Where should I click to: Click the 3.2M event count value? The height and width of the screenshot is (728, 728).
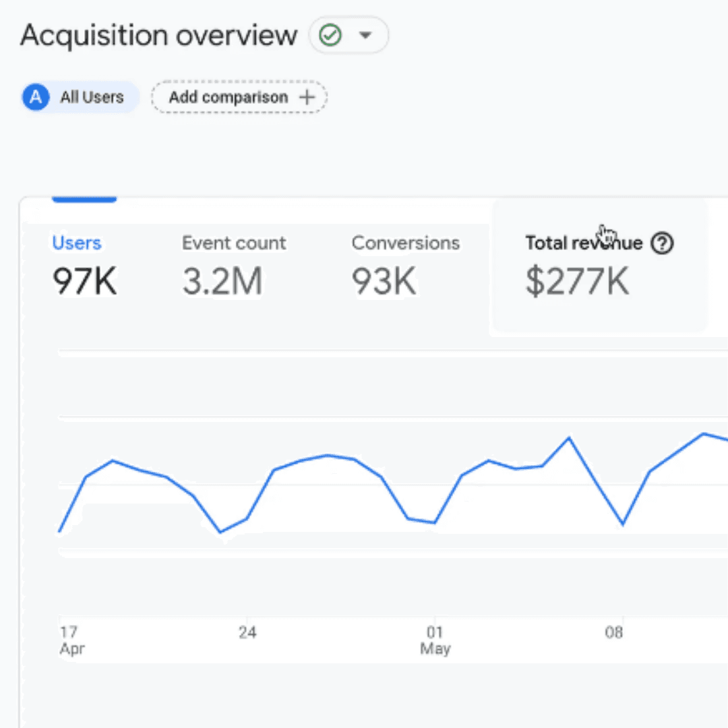222,281
